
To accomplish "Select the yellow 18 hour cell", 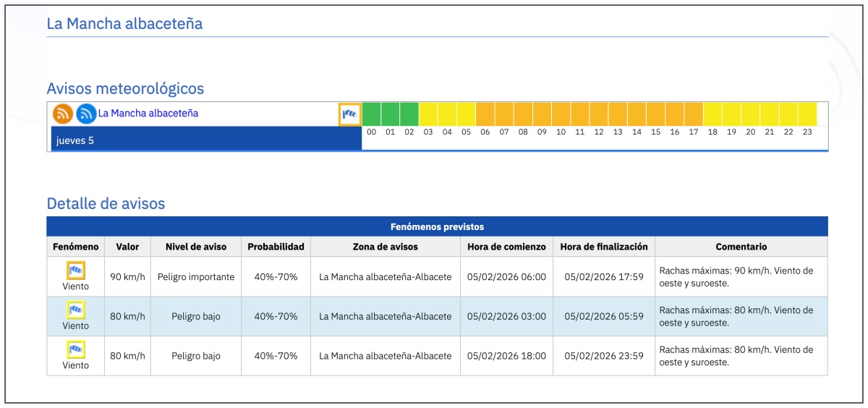I will 712,114.
